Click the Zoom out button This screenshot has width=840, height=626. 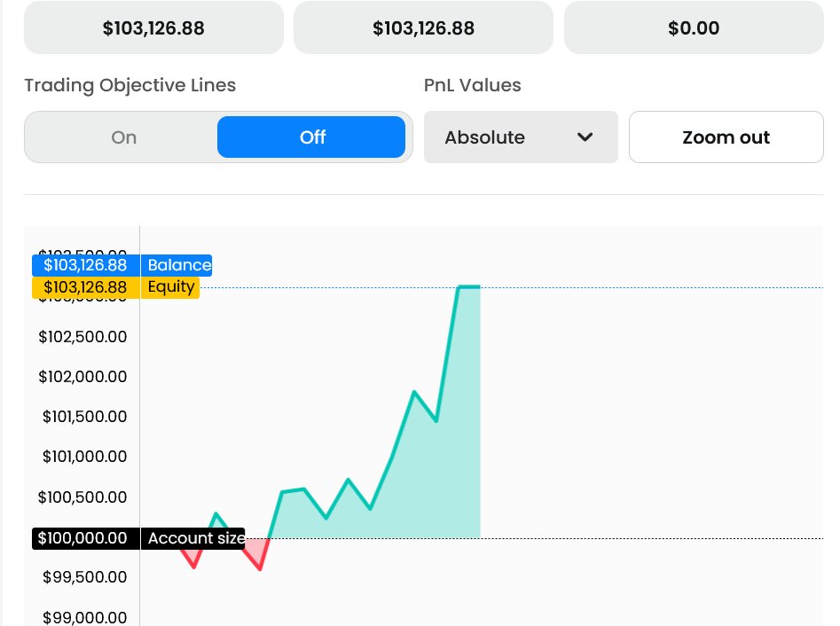726,137
